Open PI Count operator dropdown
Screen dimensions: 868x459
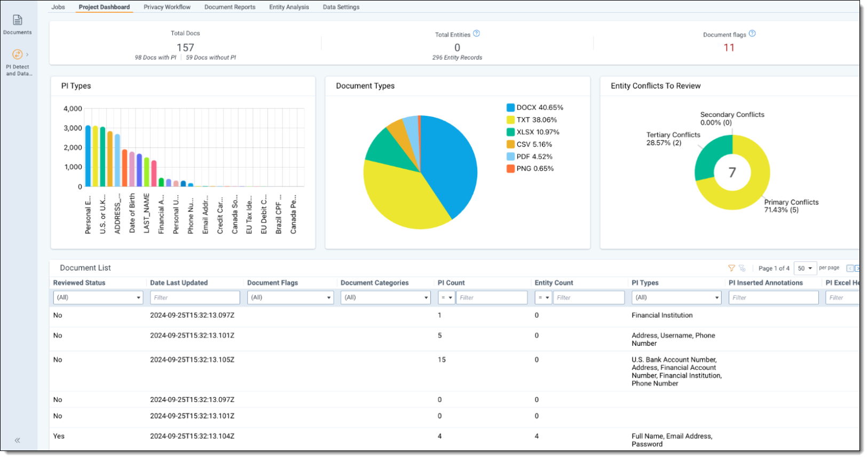[x=446, y=297]
